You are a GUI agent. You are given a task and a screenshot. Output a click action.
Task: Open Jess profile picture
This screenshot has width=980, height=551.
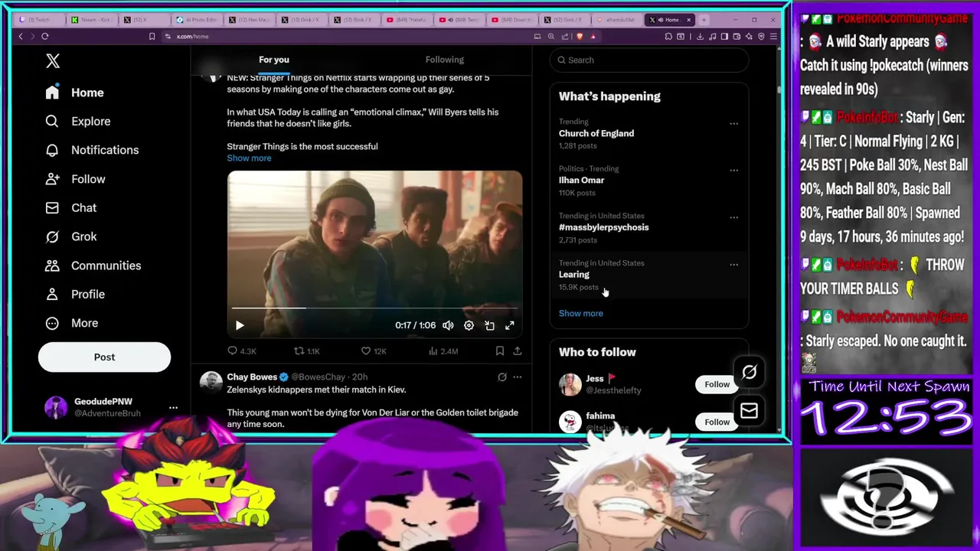570,384
